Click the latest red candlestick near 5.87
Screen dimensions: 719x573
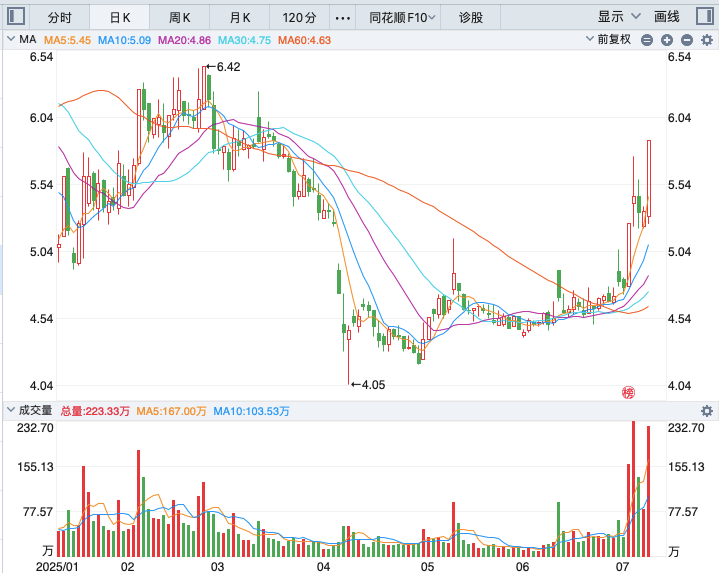(649, 179)
